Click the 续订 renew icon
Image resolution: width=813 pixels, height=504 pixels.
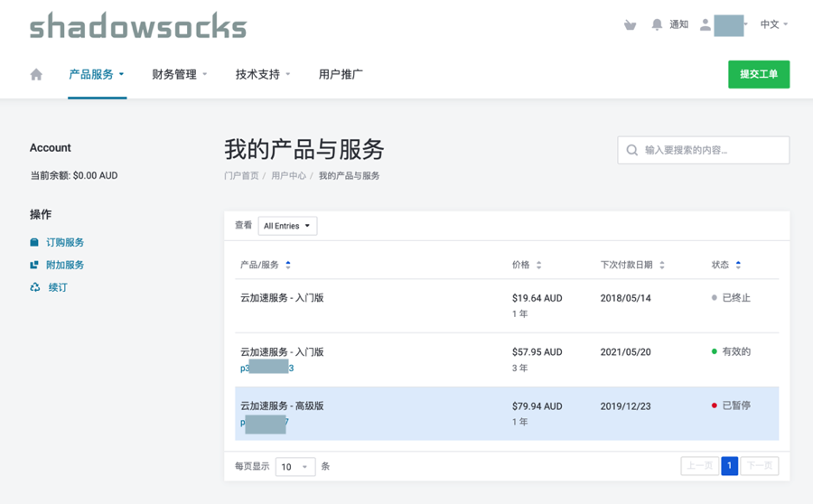pyautogui.click(x=34, y=287)
